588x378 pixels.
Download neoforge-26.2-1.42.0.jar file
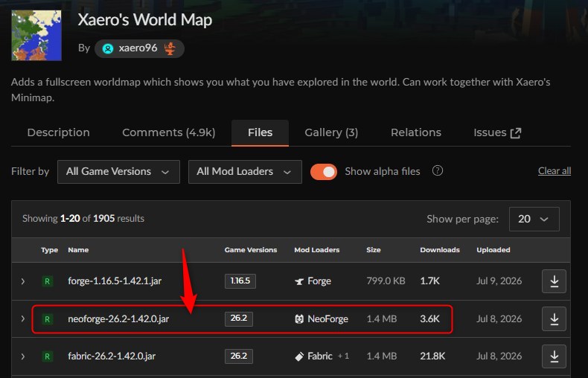[554, 318]
